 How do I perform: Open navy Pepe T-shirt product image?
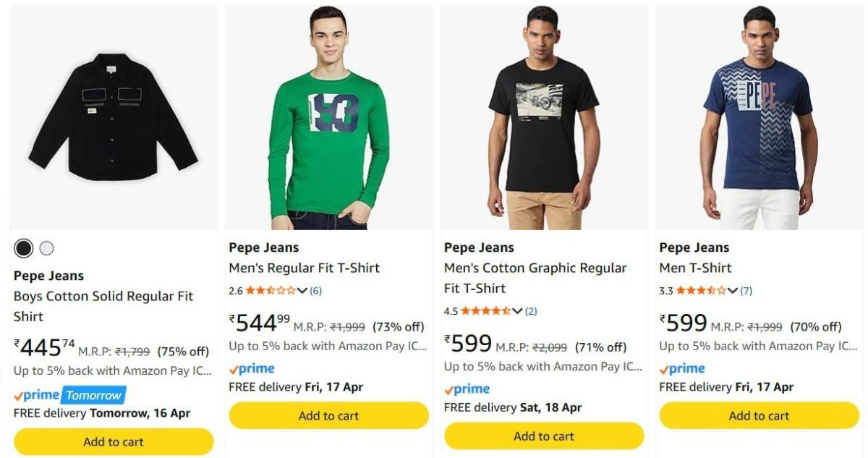[759, 118]
